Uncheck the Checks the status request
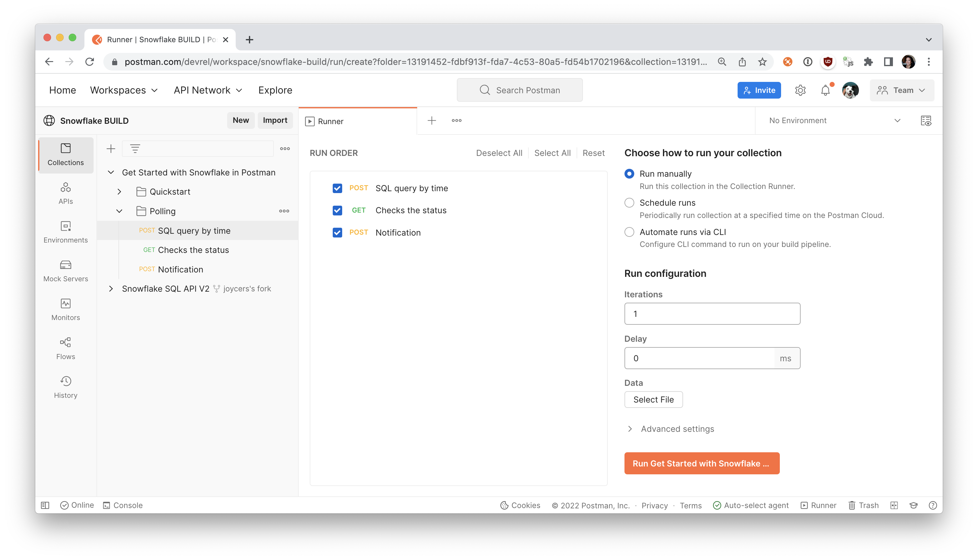Screen dimensions: 978x560 pyautogui.click(x=337, y=210)
